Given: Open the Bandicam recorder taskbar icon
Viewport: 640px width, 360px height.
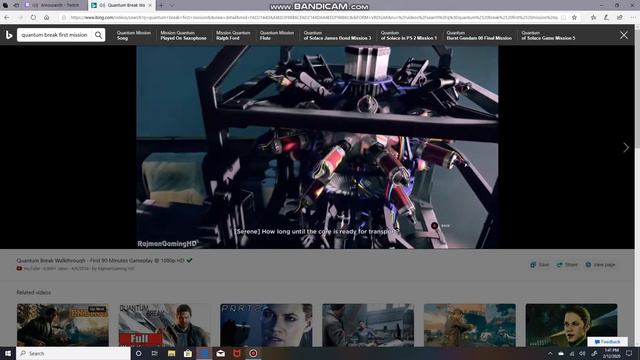Looking at the screenshot, I should click(253, 353).
